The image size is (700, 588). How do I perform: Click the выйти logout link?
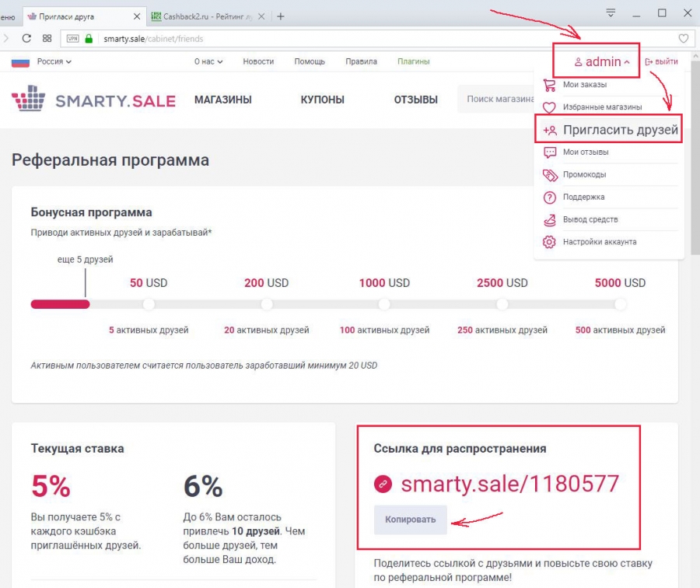click(x=662, y=61)
